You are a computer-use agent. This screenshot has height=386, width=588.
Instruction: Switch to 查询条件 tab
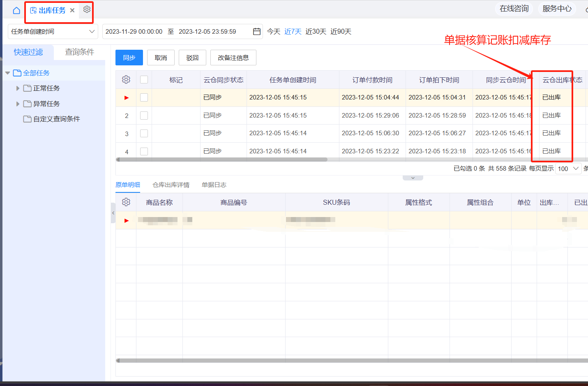click(80, 52)
